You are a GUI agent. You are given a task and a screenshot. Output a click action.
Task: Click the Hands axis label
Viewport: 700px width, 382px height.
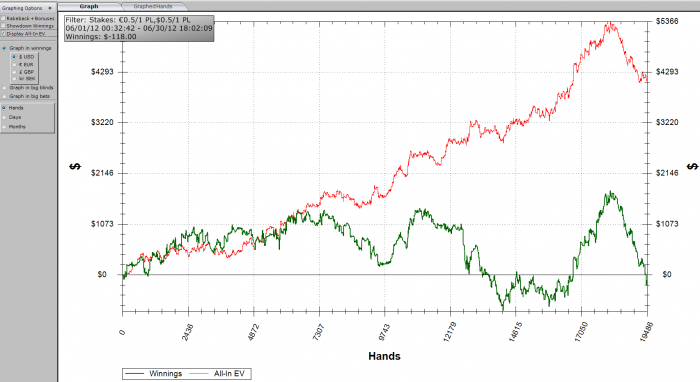[384, 356]
